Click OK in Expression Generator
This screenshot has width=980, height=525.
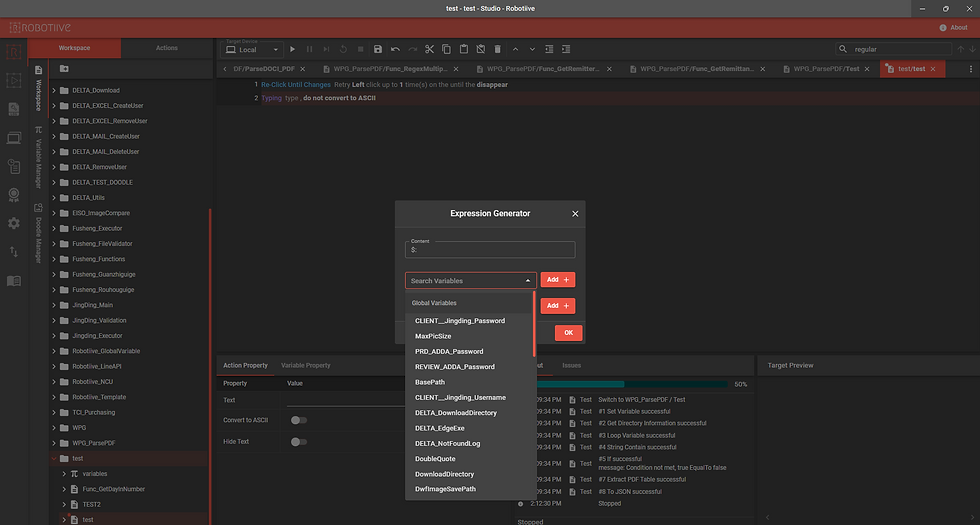tap(568, 332)
